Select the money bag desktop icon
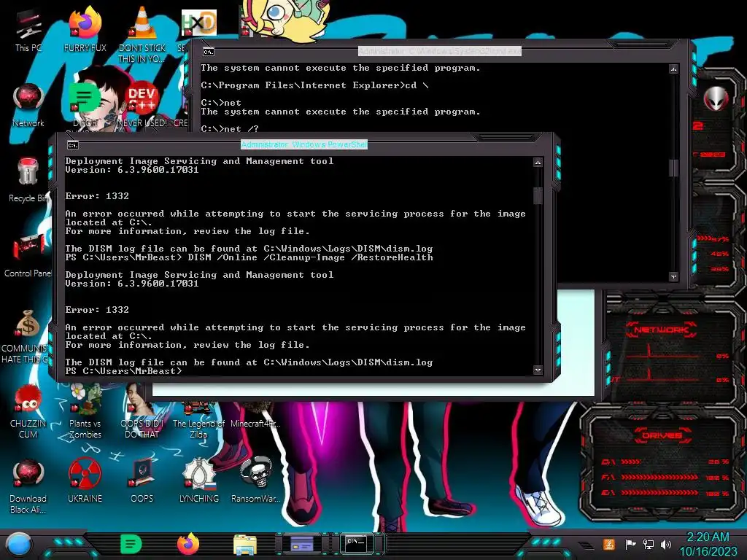Image resolution: width=747 pixels, height=560 pixels. [28, 324]
